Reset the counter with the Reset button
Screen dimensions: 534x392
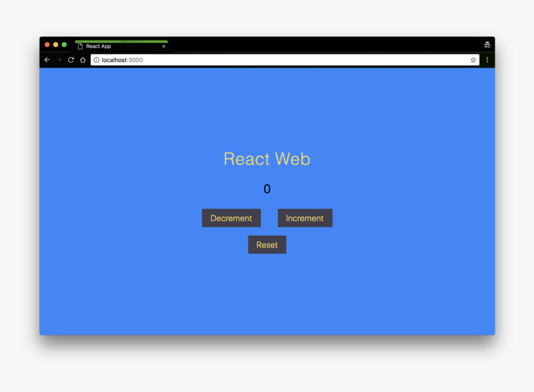tap(267, 244)
